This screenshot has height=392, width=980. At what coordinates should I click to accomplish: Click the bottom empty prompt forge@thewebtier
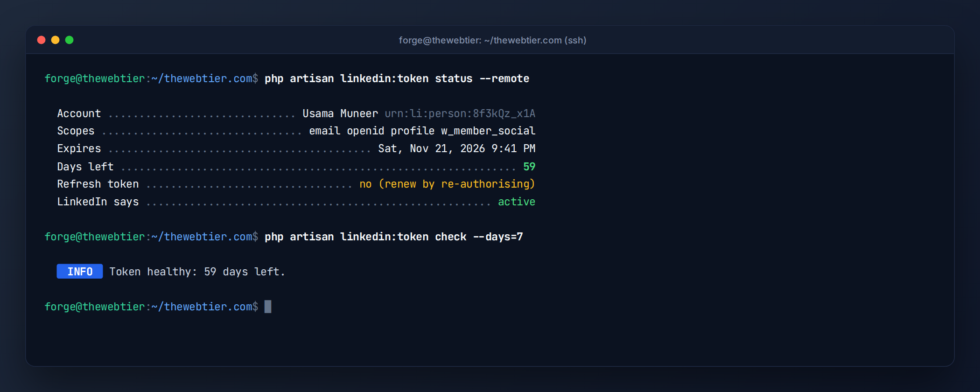coord(151,307)
